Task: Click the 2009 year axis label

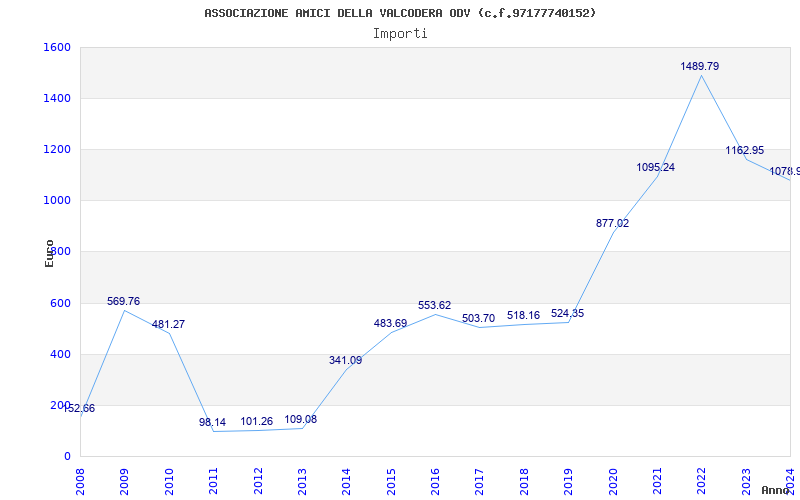Action: 124,482
